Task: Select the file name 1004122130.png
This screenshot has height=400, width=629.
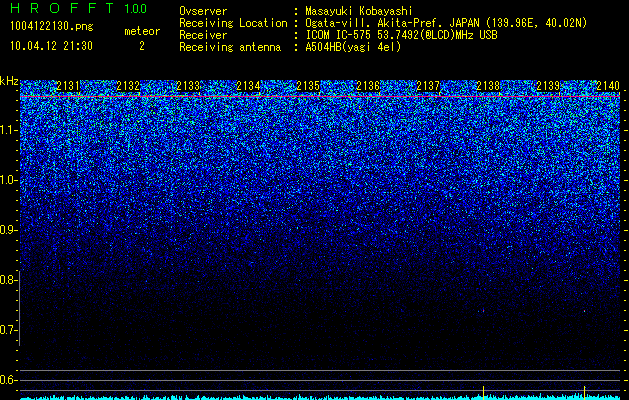Action: [x=52, y=26]
